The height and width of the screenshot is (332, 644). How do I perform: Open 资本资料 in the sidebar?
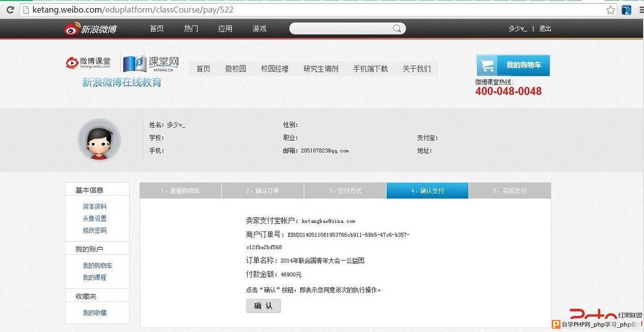94,207
